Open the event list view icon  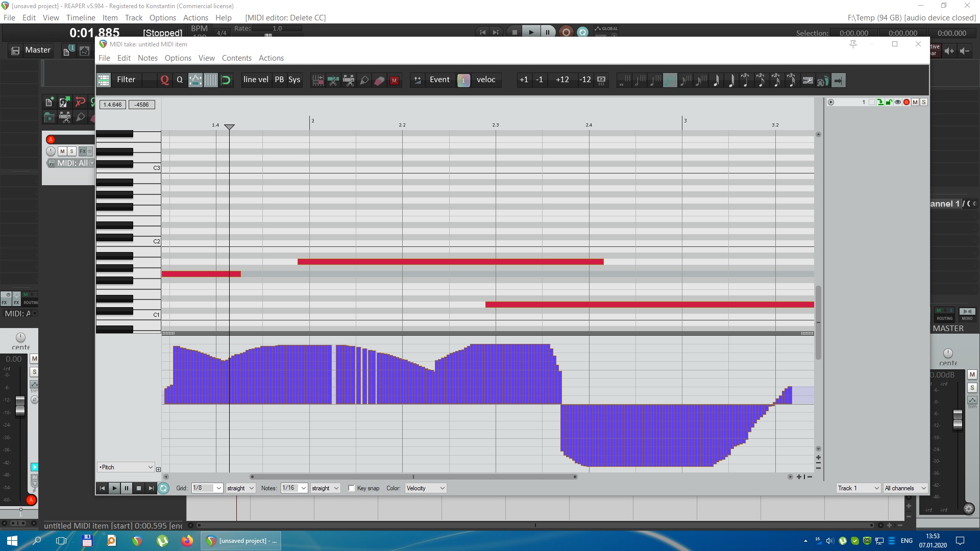click(104, 80)
